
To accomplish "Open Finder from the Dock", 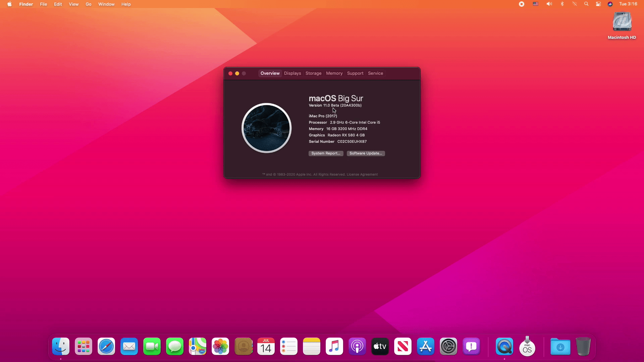I will 61,347.
